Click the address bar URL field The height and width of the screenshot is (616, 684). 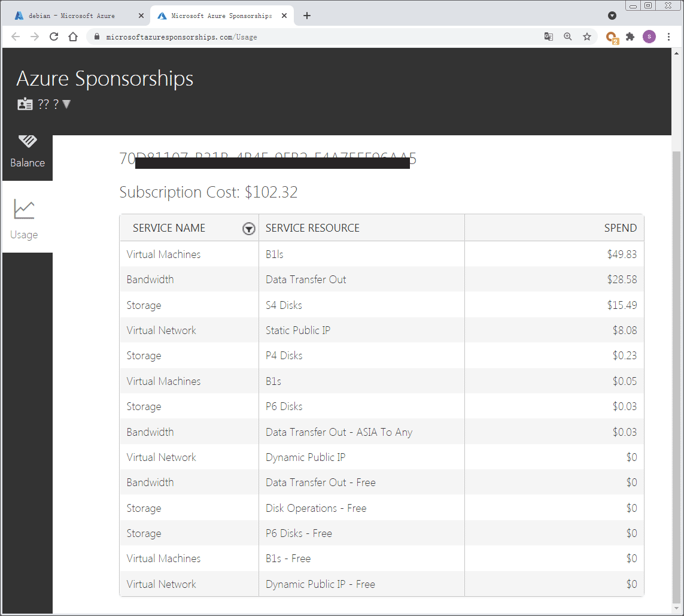tap(299, 37)
